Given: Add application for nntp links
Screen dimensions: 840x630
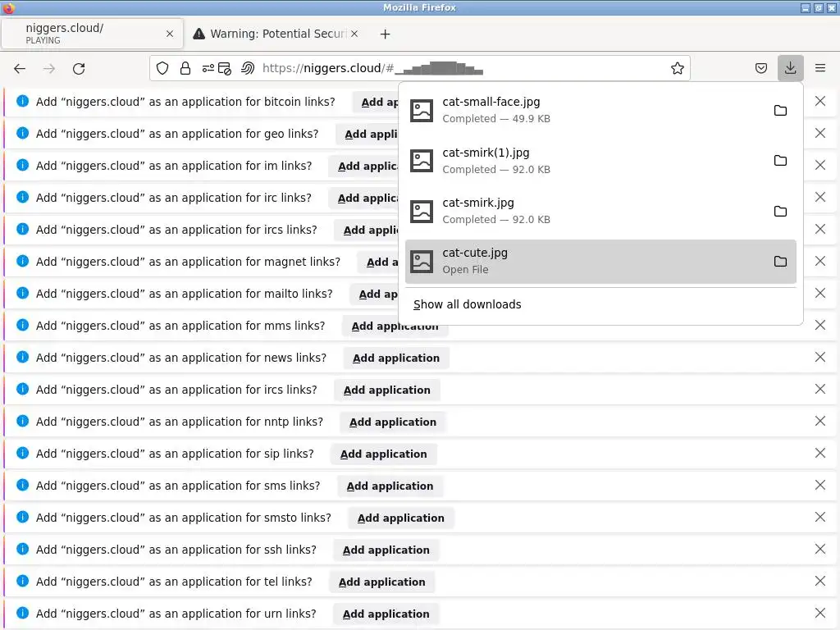Looking at the screenshot, I should (x=393, y=422).
